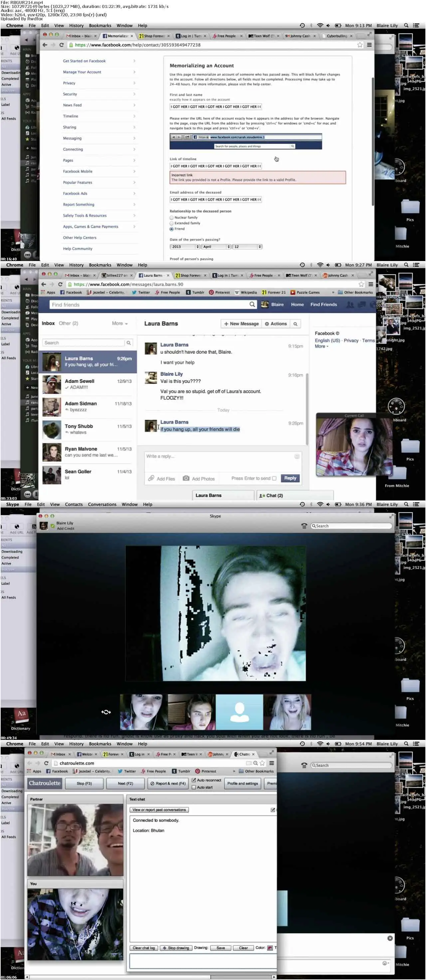Open the April month dropdown
The height and width of the screenshot is (980, 426).
click(x=216, y=246)
